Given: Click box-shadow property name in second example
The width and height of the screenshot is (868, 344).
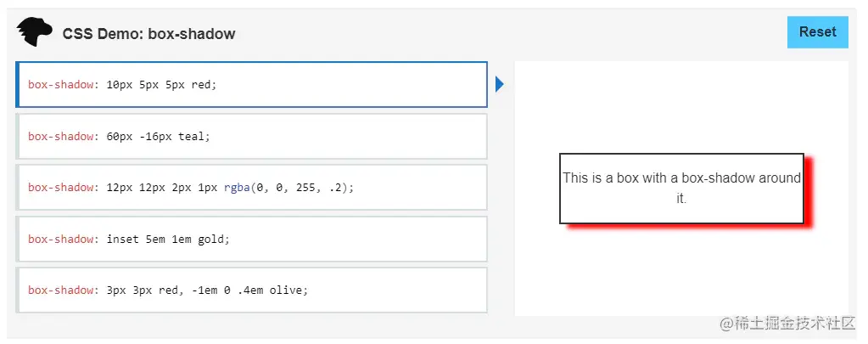Looking at the screenshot, I should coord(61,136).
